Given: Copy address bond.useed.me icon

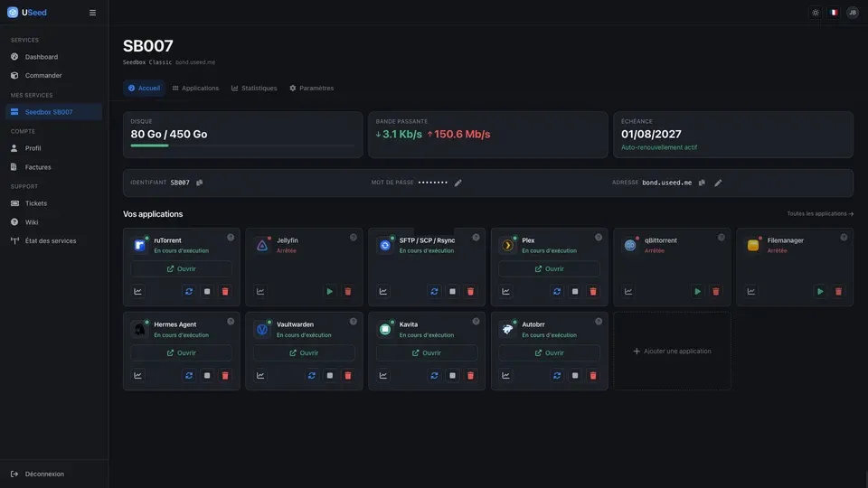Looking at the screenshot, I should (x=702, y=183).
